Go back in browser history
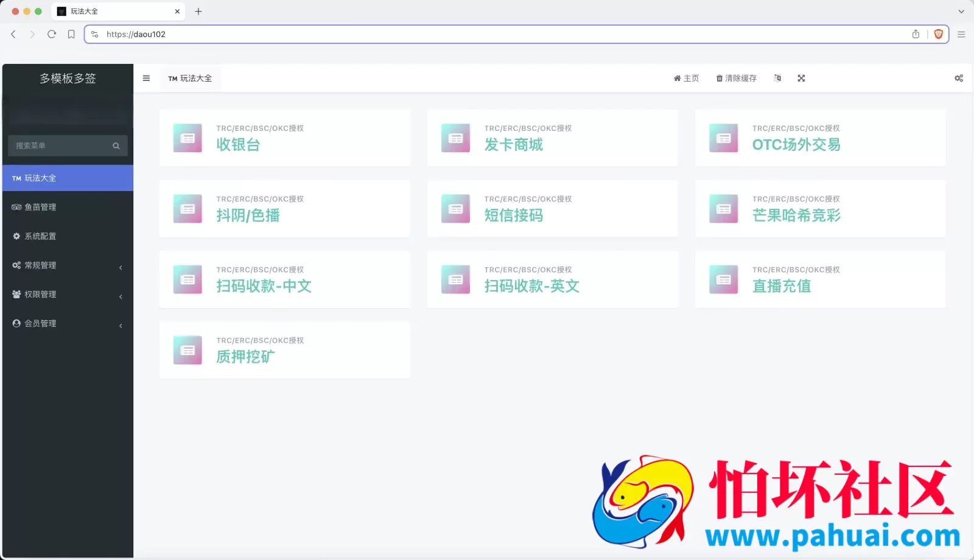 pyautogui.click(x=13, y=34)
